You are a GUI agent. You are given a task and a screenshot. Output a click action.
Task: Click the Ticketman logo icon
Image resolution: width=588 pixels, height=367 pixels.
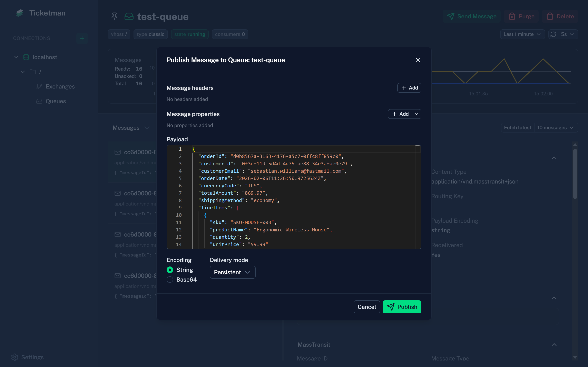tap(20, 13)
